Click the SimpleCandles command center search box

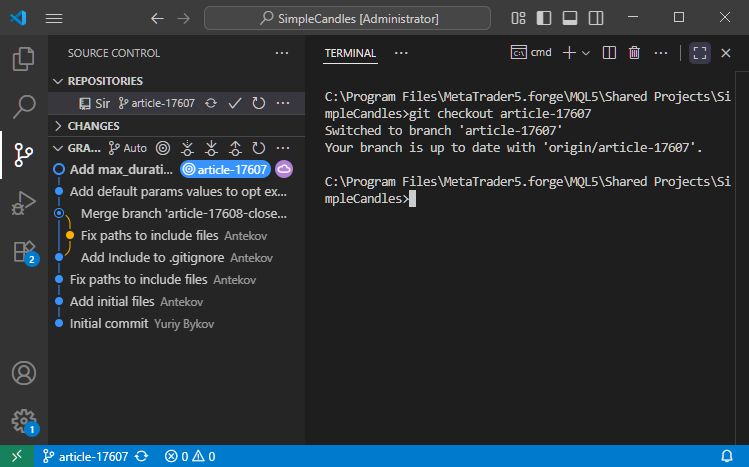coord(347,18)
